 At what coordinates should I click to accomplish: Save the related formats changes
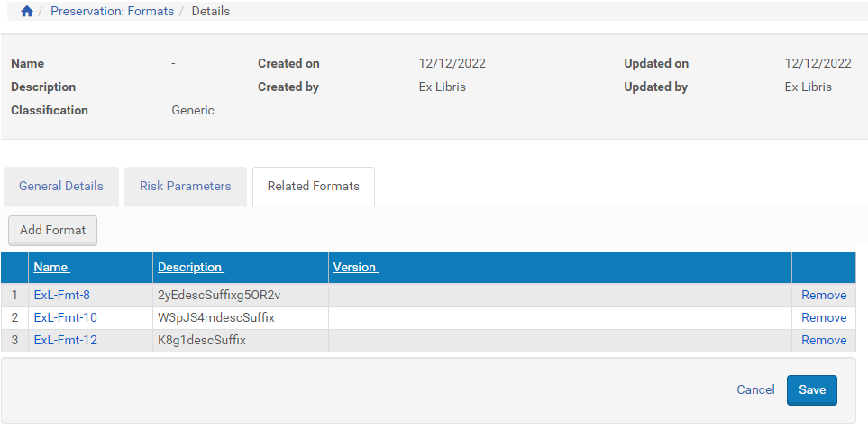point(811,389)
